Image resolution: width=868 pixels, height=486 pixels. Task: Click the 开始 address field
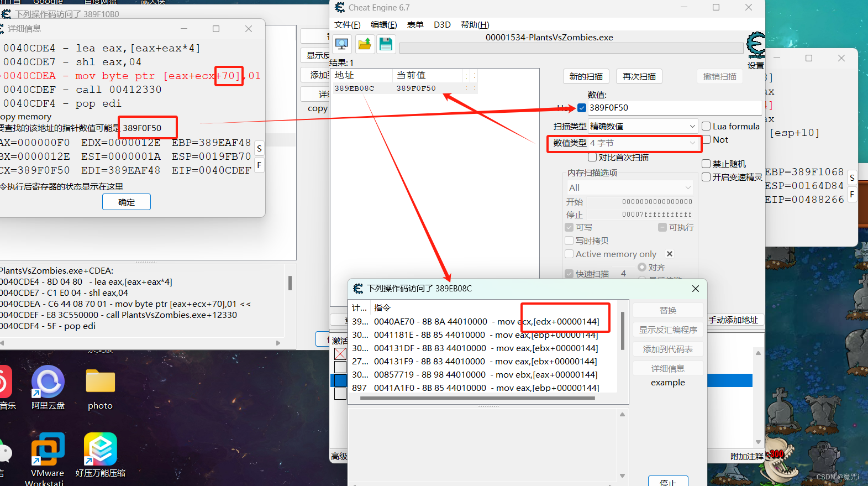(x=639, y=202)
